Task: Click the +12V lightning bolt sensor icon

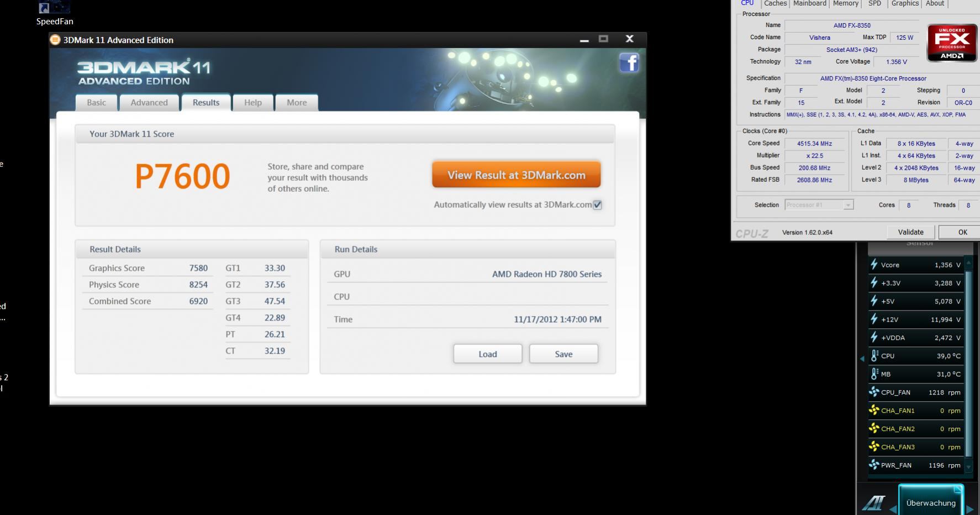Action: [x=874, y=319]
